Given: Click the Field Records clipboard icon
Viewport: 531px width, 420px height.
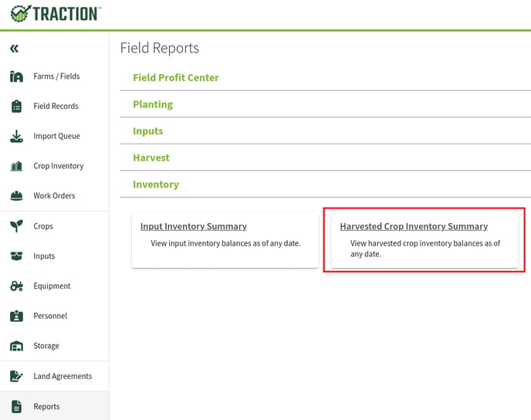Looking at the screenshot, I should 16,107.
